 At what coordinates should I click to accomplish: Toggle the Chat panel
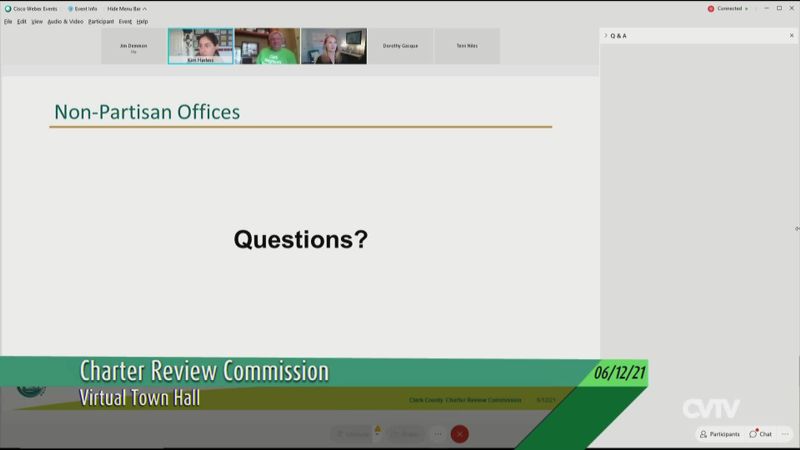[761, 434]
